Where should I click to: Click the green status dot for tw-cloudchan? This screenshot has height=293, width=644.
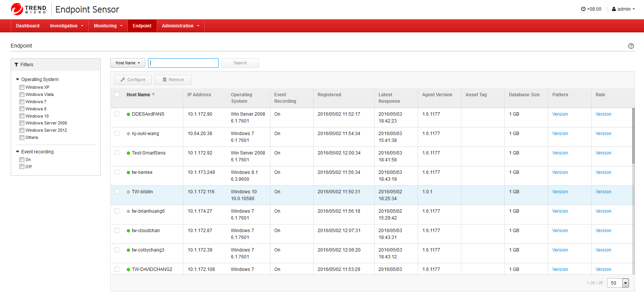tap(128, 231)
